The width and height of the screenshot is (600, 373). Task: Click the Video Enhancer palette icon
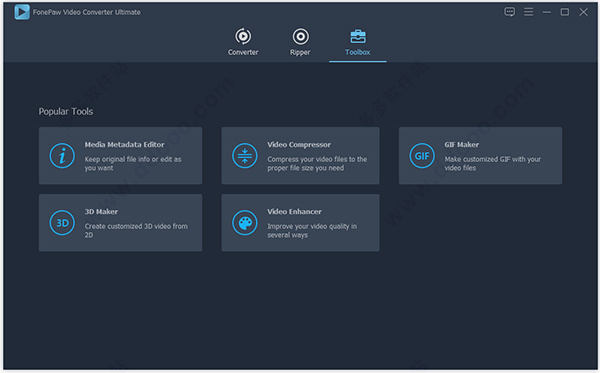(x=245, y=223)
